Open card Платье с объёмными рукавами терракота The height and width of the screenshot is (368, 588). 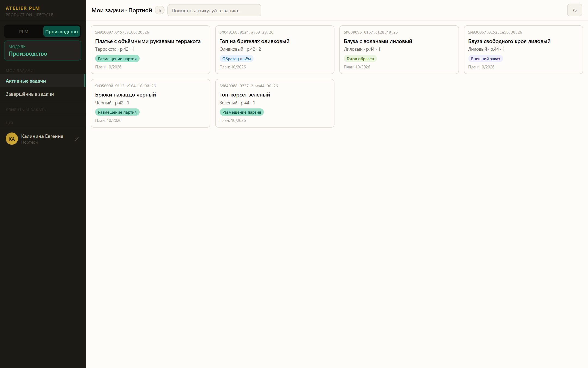coord(150,50)
